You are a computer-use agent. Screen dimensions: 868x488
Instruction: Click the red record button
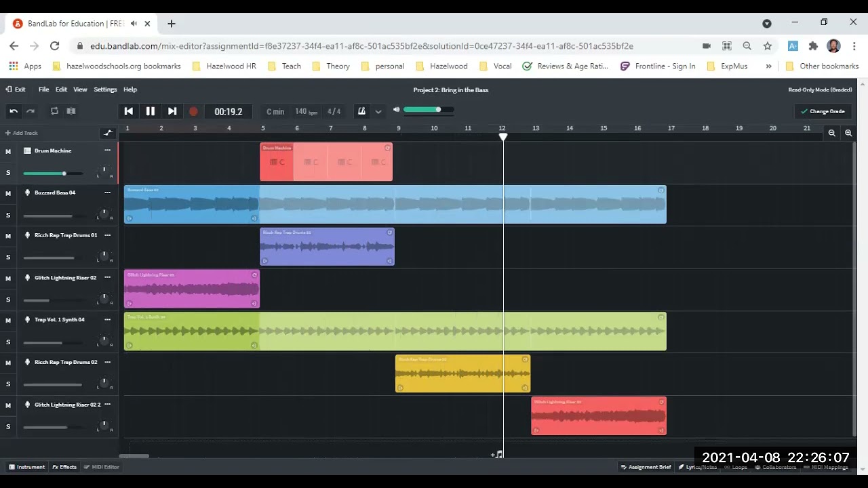click(x=193, y=111)
